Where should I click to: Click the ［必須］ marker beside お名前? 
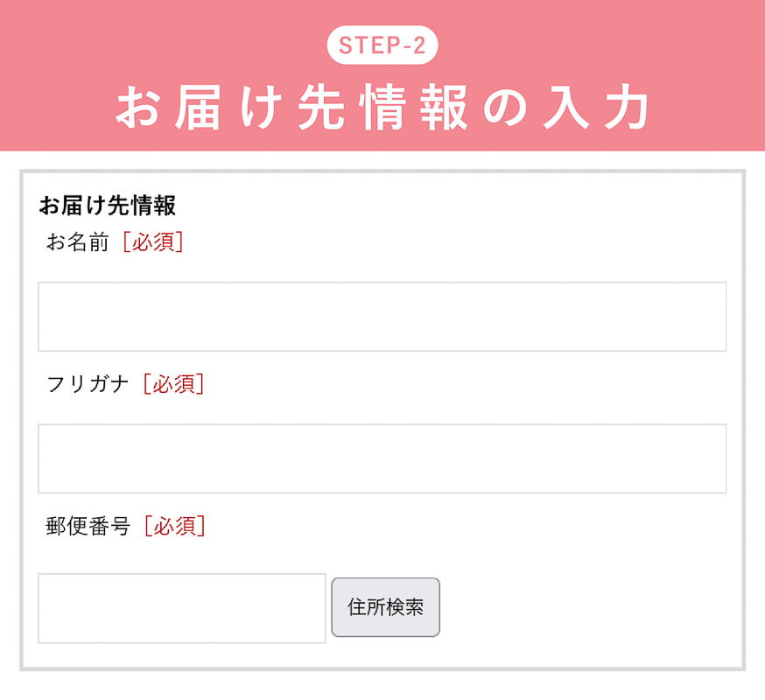pos(153,242)
